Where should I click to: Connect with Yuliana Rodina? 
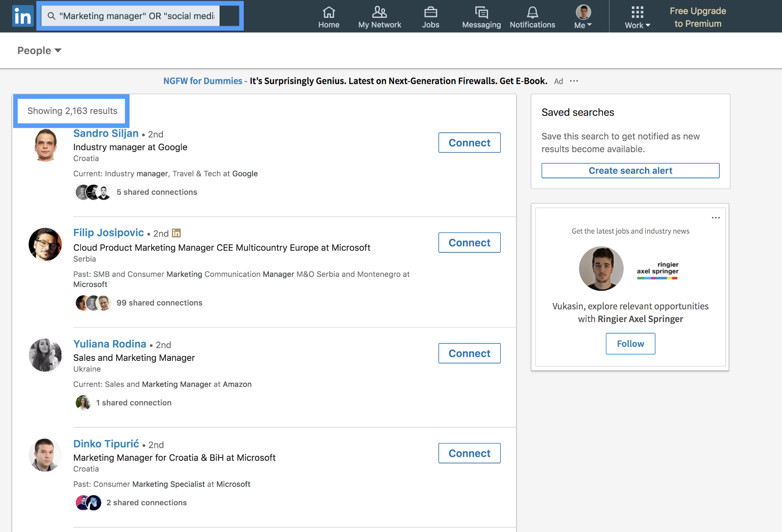[469, 353]
